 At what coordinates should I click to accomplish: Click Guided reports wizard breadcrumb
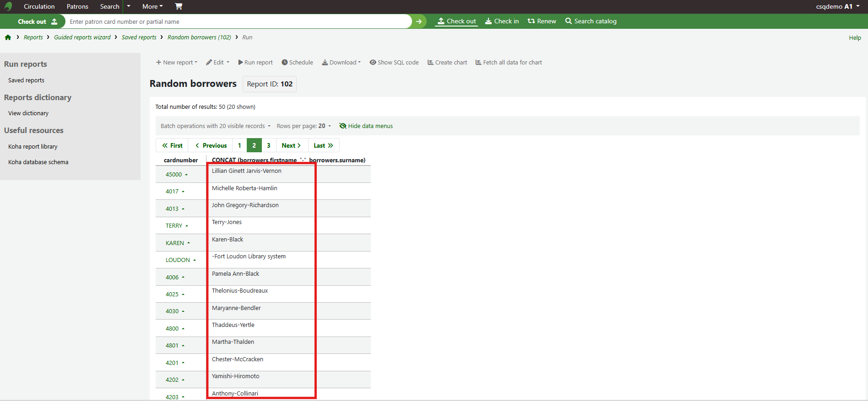click(82, 37)
